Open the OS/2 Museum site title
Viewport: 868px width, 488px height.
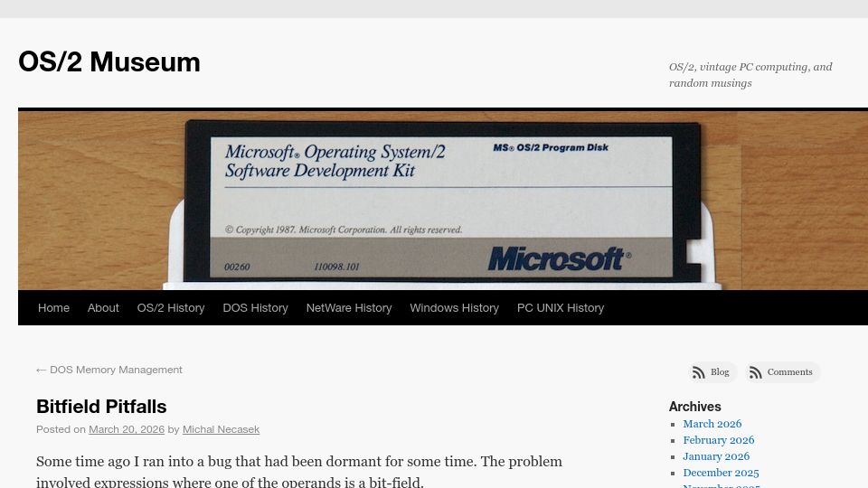pyautogui.click(x=109, y=61)
